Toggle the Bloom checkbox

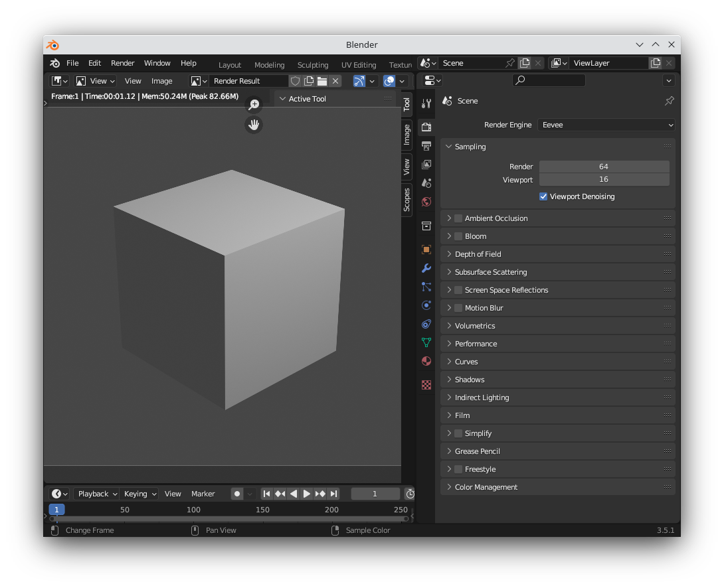coord(459,236)
